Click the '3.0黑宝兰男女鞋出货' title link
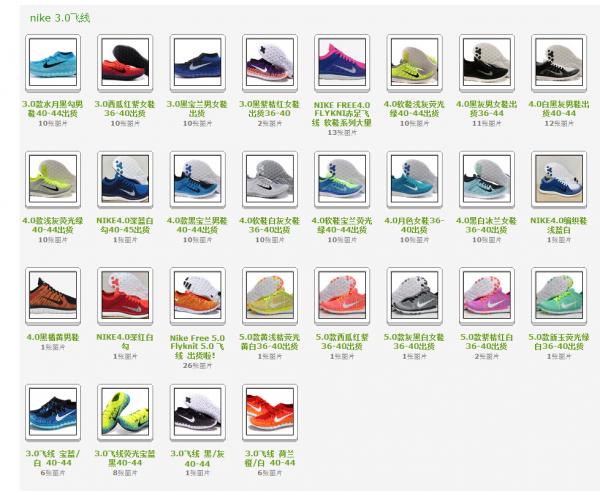 197,109
